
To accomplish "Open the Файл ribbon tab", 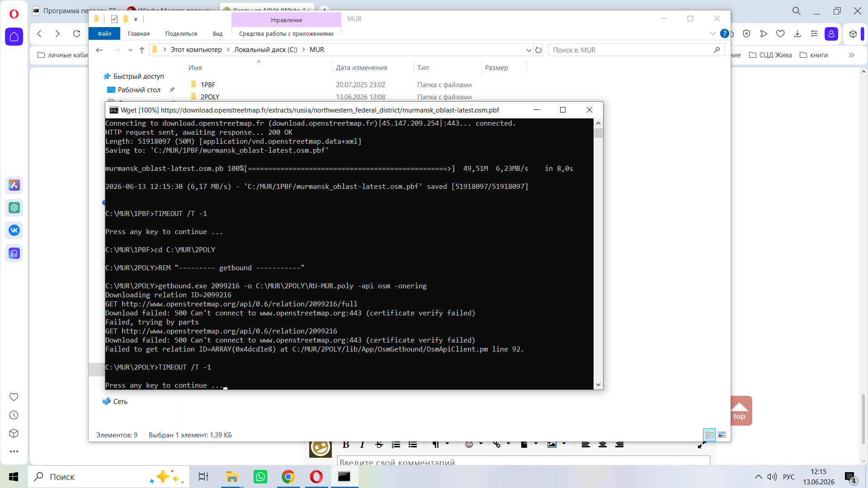I will [x=104, y=33].
